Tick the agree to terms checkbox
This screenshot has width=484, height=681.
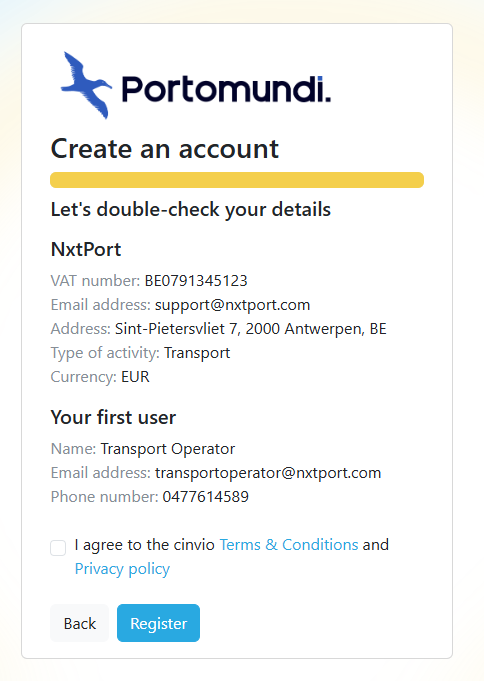(x=58, y=548)
